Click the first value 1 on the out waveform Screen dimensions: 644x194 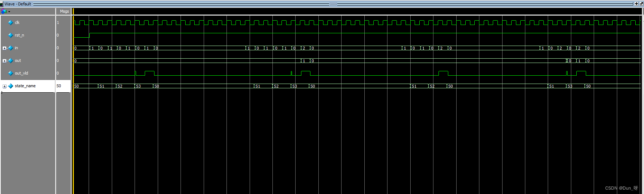[x=305, y=61]
